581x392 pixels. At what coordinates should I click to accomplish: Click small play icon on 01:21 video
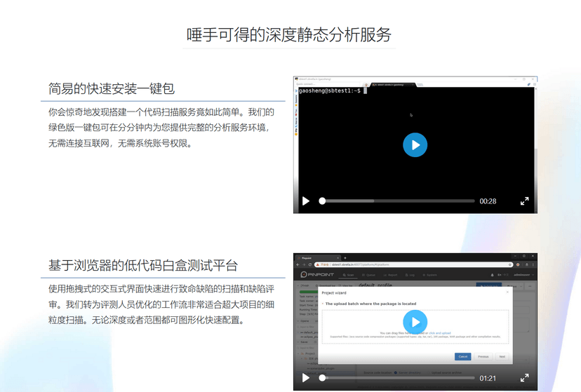pyautogui.click(x=306, y=378)
